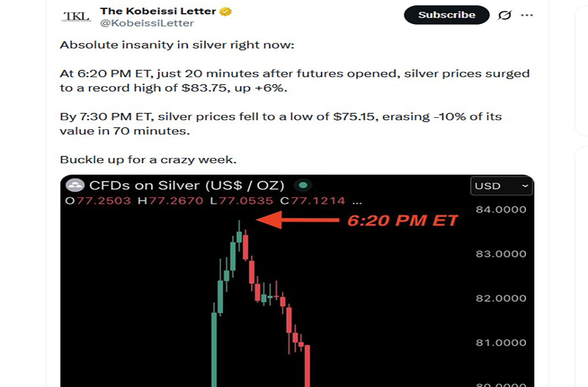Click the ellipsis after the OHLC values

point(357,201)
